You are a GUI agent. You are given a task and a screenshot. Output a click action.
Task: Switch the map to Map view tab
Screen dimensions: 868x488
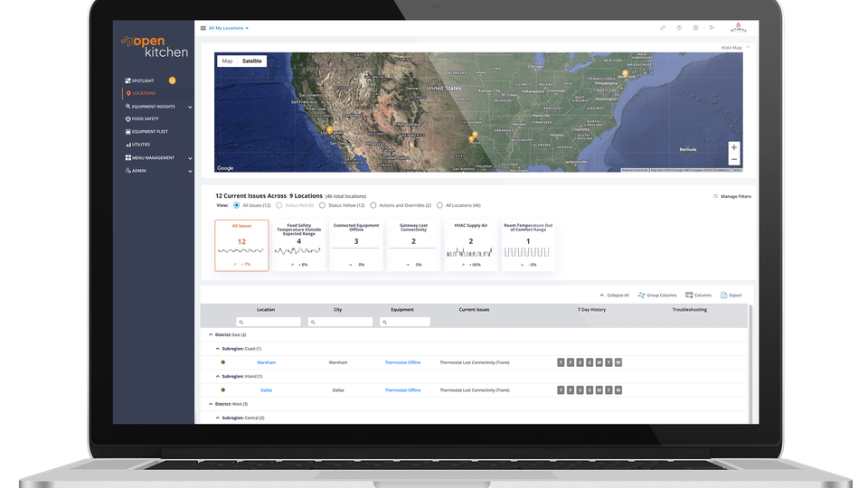click(x=227, y=61)
